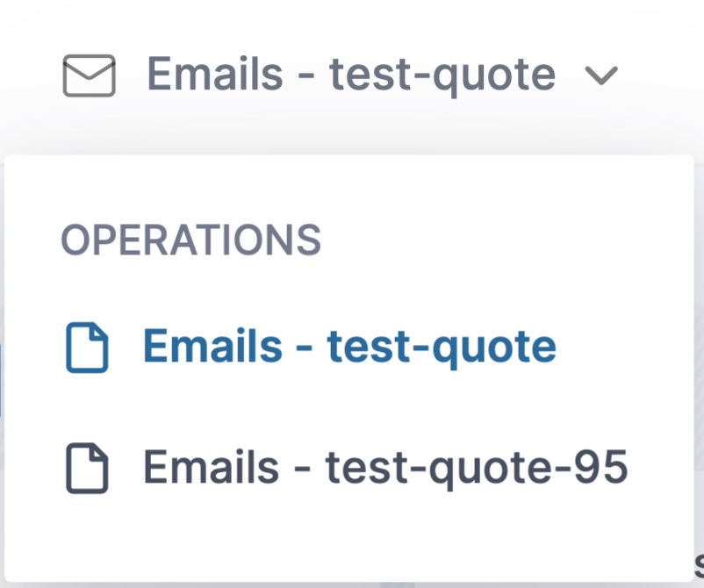Viewport: 704px width, 588px height.
Task: Select the highlighted "Emails - test-quote" operation
Action: (349, 347)
